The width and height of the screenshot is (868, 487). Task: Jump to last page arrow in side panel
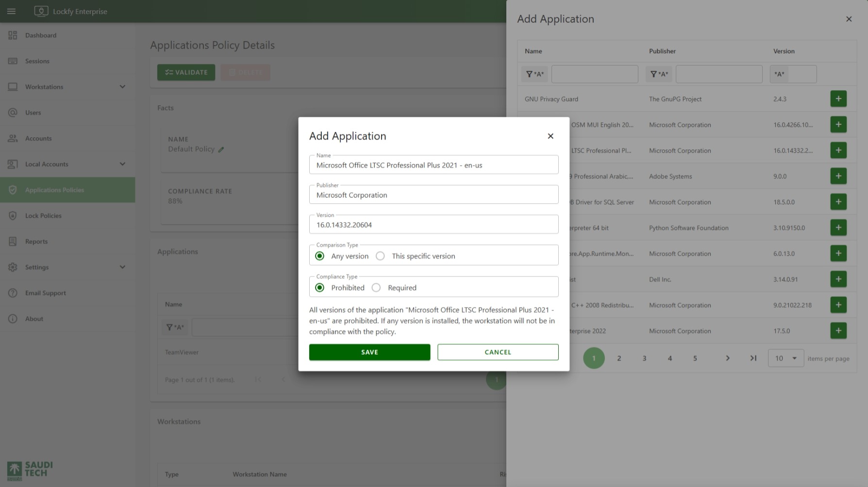(x=753, y=358)
